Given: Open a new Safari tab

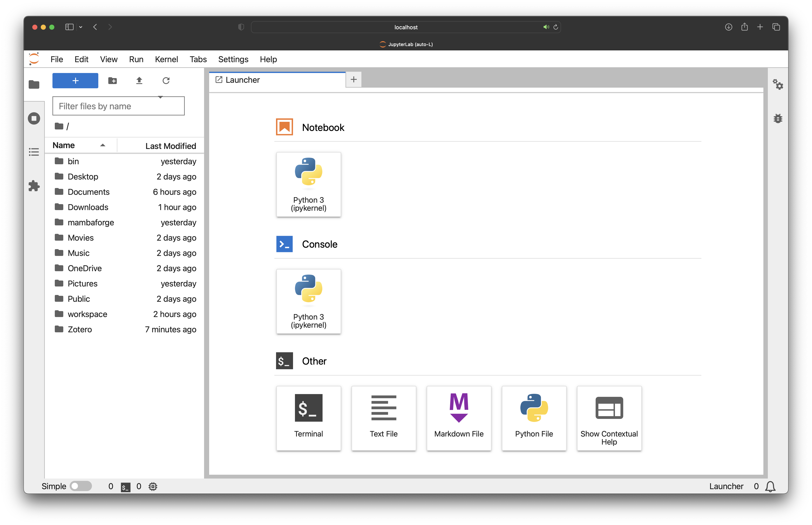Looking at the screenshot, I should tap(760, 27).
